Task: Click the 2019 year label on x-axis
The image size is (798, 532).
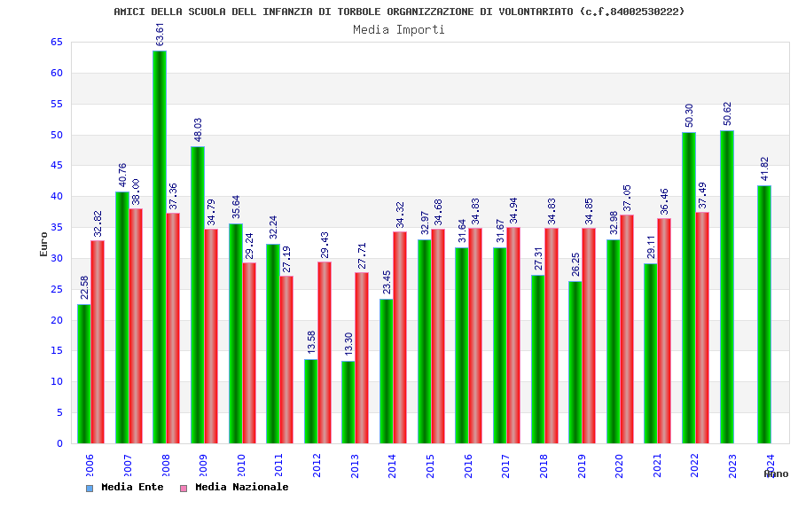Action: (x=582, y=465)
